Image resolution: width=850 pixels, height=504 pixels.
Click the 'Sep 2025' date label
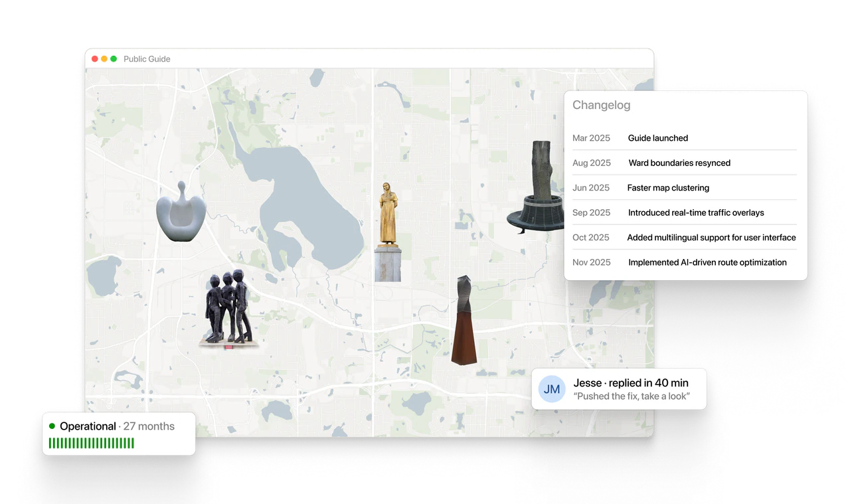point(592,212)
